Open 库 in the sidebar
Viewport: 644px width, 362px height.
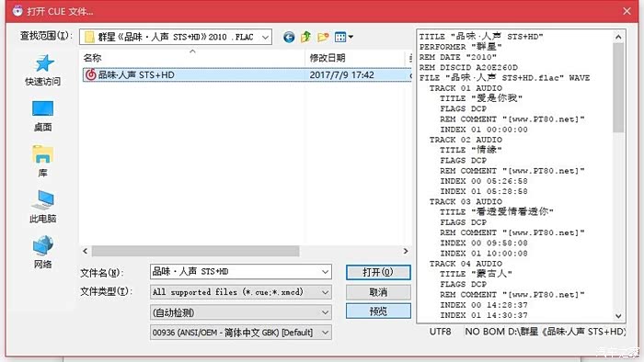(42, 162)
